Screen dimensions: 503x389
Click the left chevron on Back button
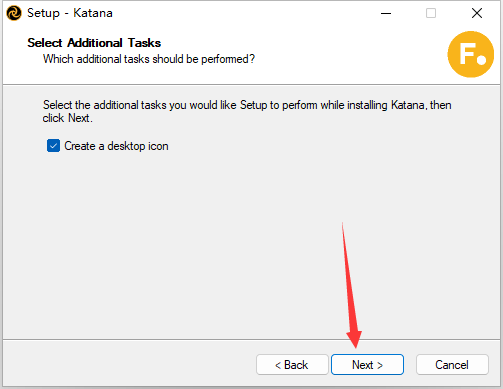click(x=278, y=366)
